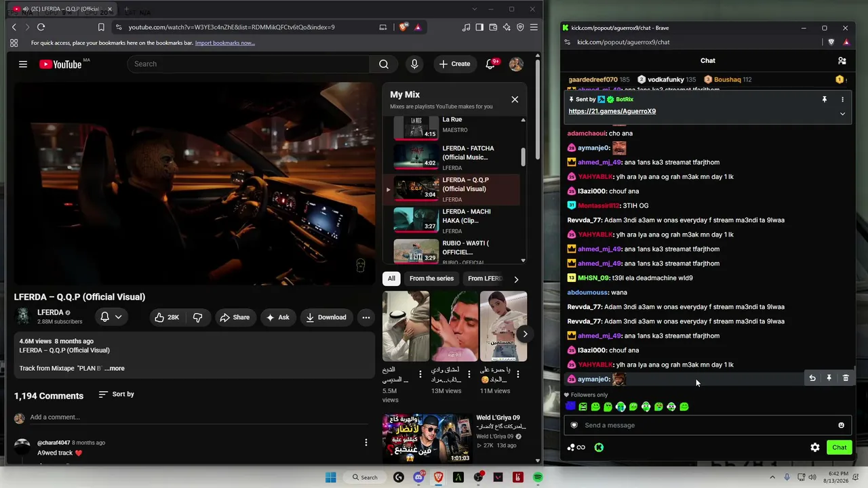
Task: Bookmark this page with the bookmark icon
Action: [101, 27]
